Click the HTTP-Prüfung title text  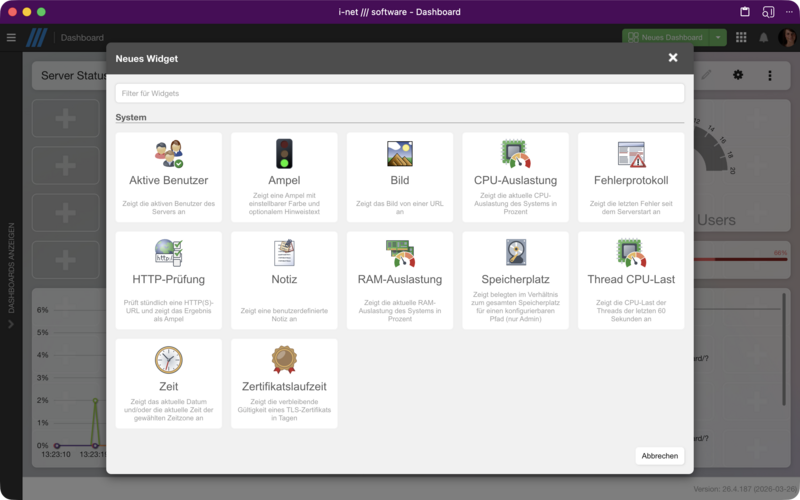coord(169,280)
